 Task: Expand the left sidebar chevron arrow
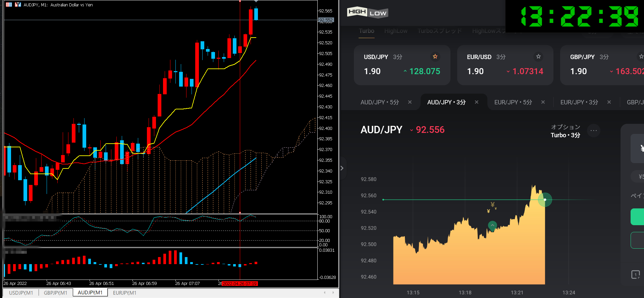tap(342, 168)
